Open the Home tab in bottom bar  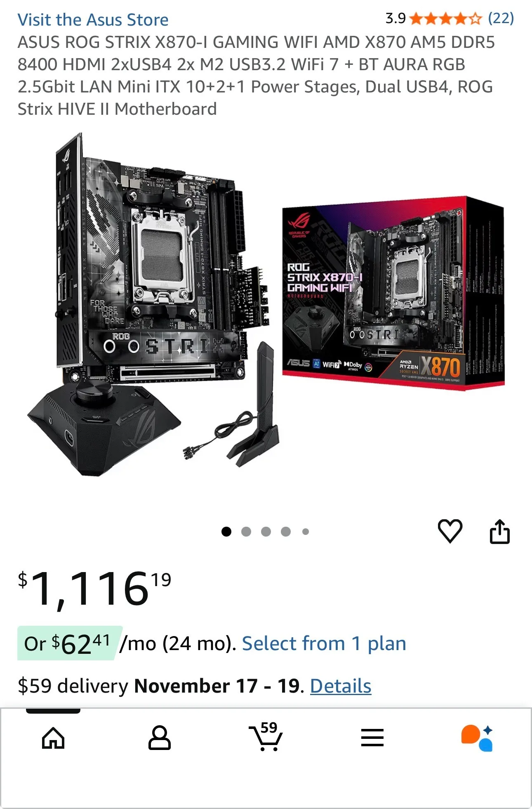[x=53, y=738]
